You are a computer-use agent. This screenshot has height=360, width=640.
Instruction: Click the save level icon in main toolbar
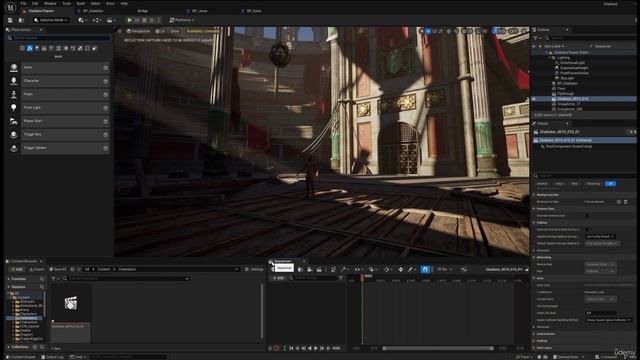pyautogui.click(x=10, y=20)
